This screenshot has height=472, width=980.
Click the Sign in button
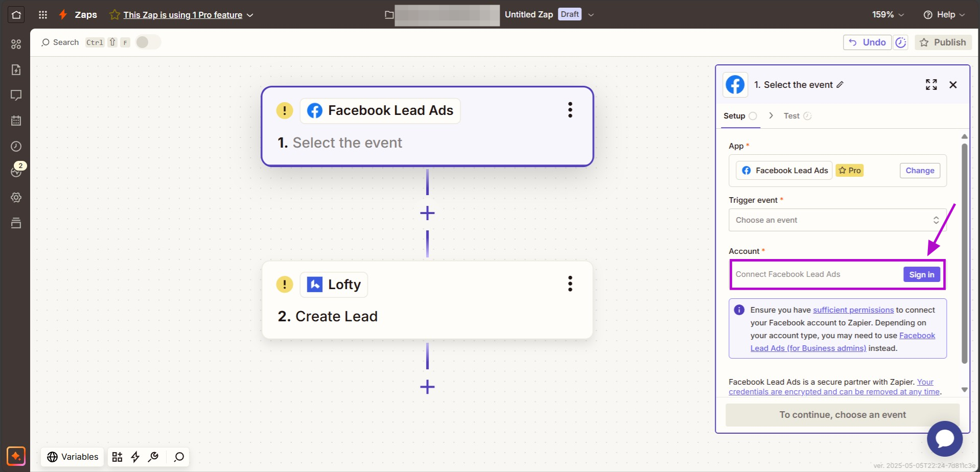pos(921,274)
